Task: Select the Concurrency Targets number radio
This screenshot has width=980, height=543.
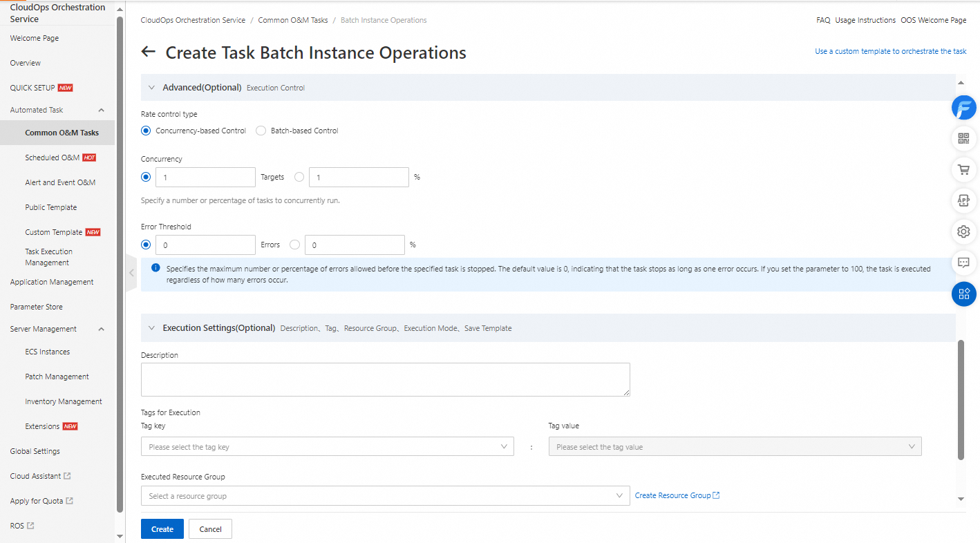Action: (146, 177)
